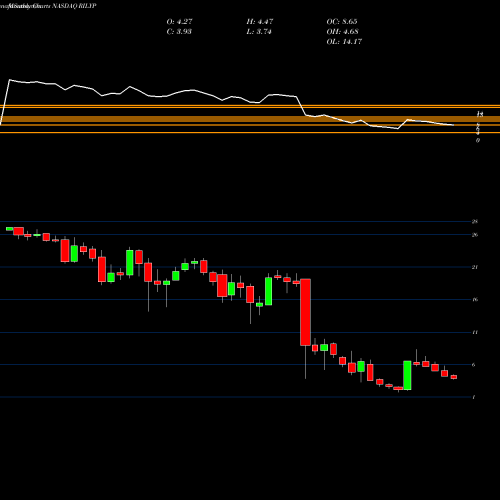Click the 1 price axis label
The image size is (500, 500).
pos(474,397)
